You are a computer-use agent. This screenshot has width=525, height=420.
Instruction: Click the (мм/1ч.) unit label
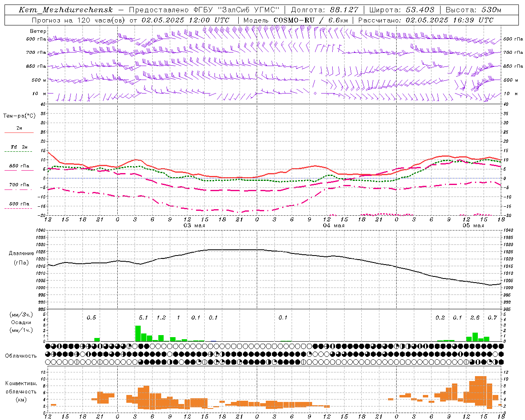click(x=21, y=330)
